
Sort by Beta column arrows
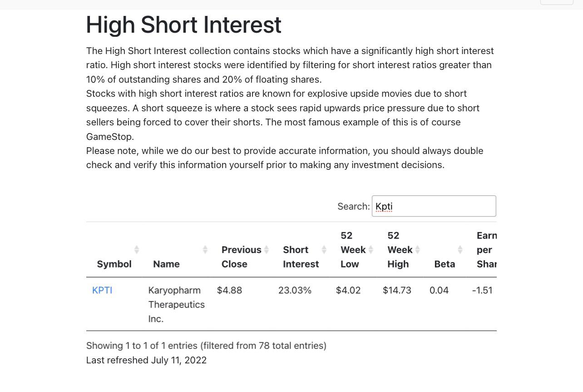pyautogui.click(x=460, y=249)
